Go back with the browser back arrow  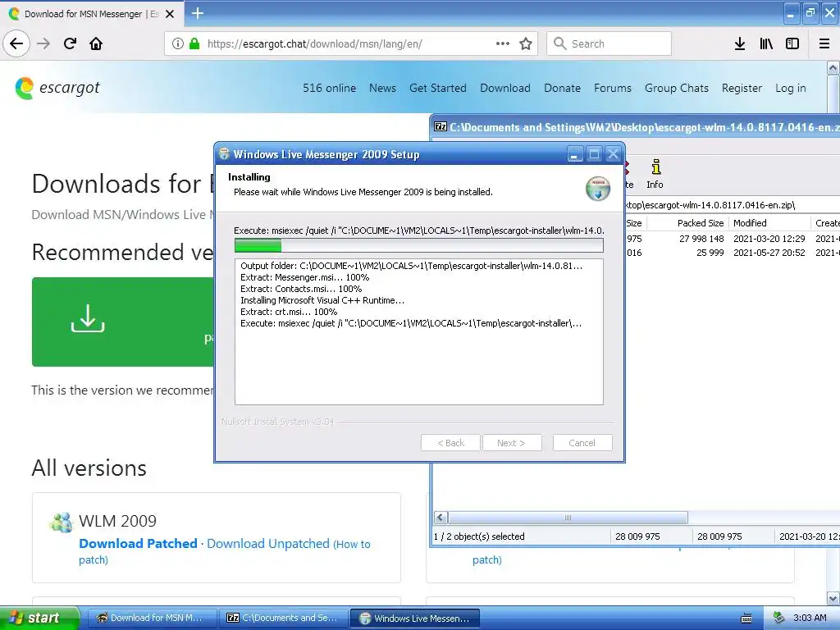coord(16,43)
